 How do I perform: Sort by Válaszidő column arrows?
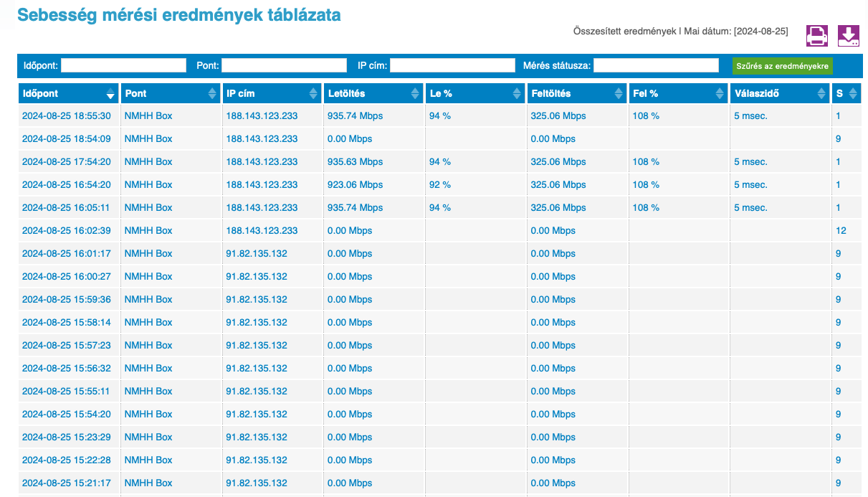(x=821, y=94)
